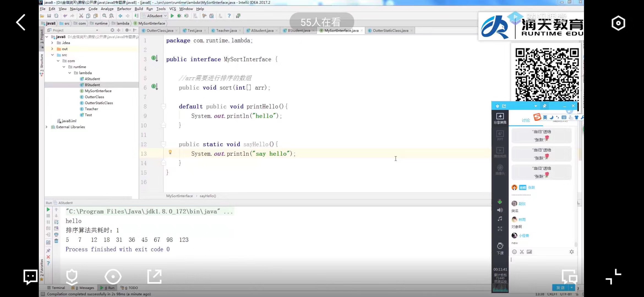Expand the .idea folder in project tree
Image resolution: width=644 pixels, height=297 pixels.
[52, 43]
